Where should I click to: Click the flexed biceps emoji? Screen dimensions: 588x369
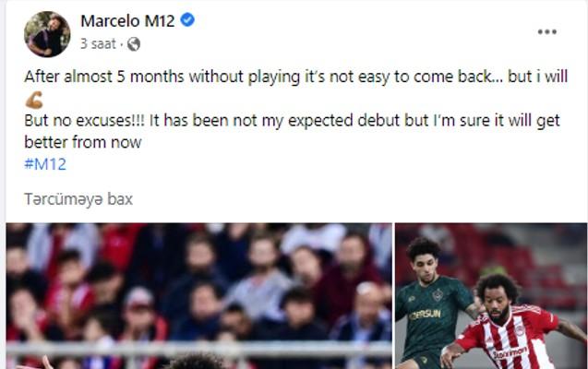coord(34,100)
